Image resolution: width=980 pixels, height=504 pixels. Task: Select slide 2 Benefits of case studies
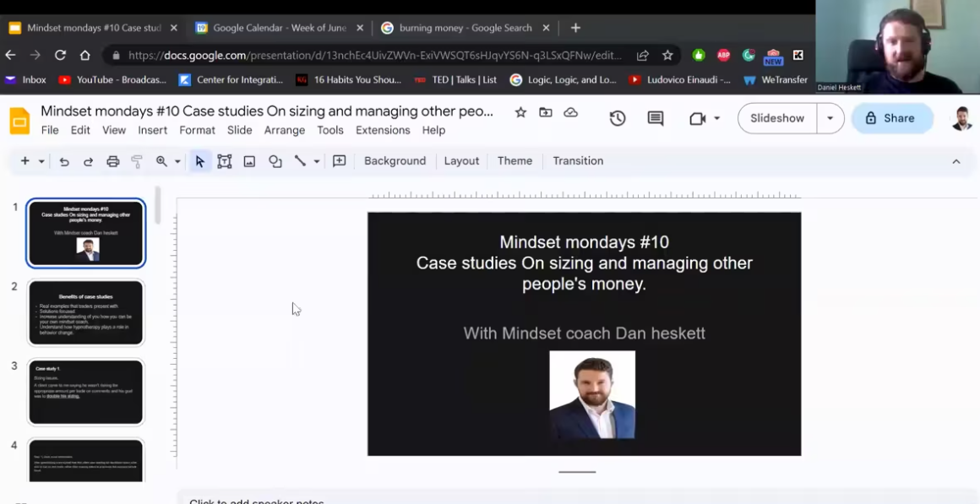click(x=85, y=312)
